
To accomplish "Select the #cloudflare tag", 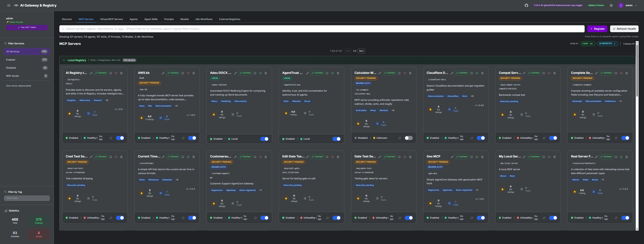I will [x=453, y=96].
